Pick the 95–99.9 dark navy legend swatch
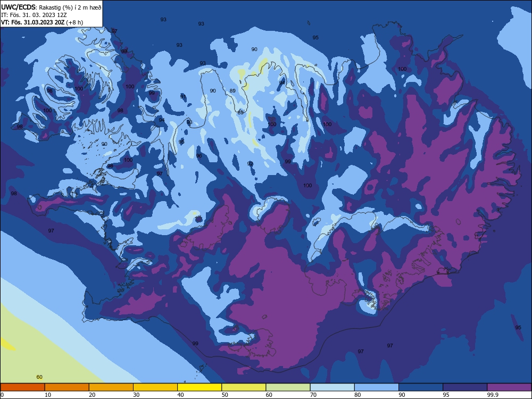 point(465,387)
